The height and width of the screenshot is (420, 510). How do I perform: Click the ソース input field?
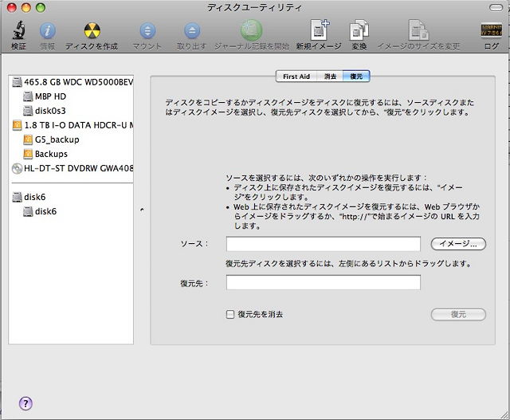tap(323, 244)
